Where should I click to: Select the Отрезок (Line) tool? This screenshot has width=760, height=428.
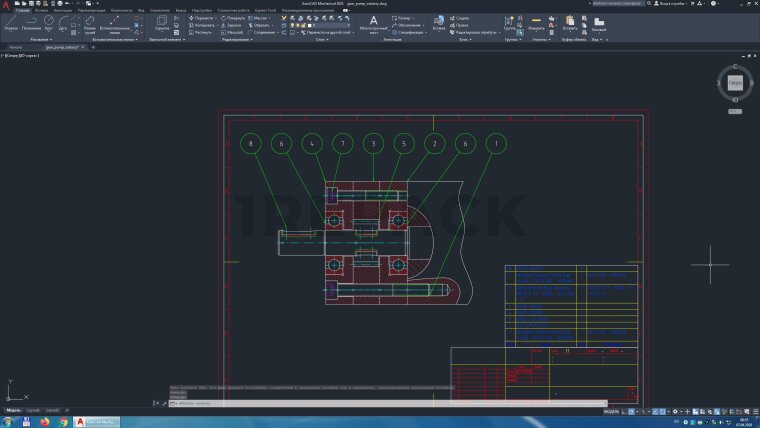click(11, 22)
